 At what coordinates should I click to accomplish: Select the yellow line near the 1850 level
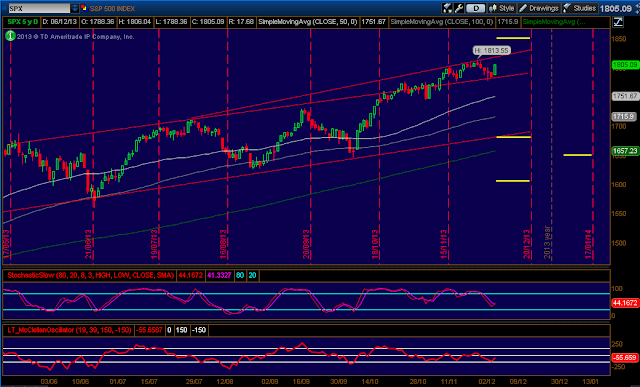pyautogui.click(x=513, y=38)
